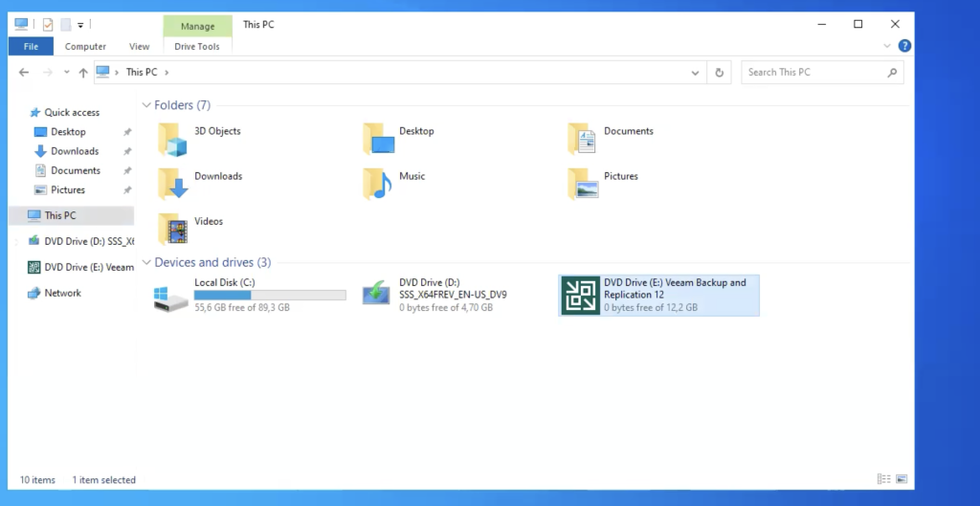Click the '55,6 GB free of 89,3 GB' text
This screenshot has width=980, height=506.
(242, 307)
